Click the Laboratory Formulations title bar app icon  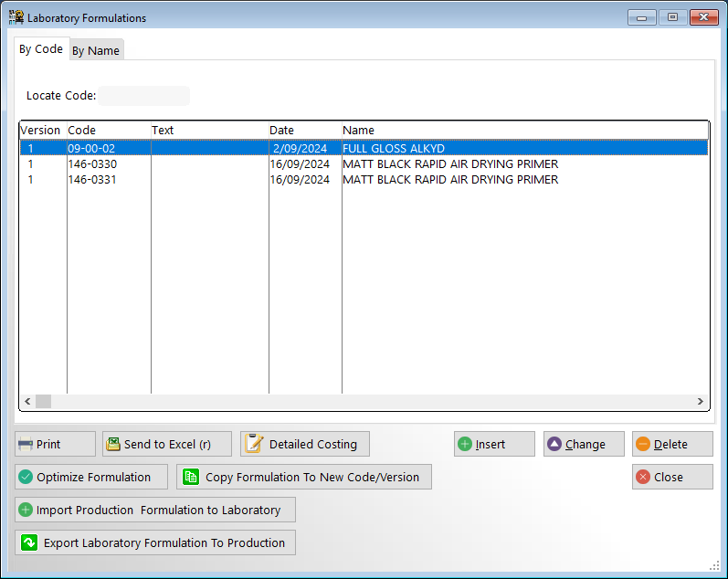tap(16, 17)
